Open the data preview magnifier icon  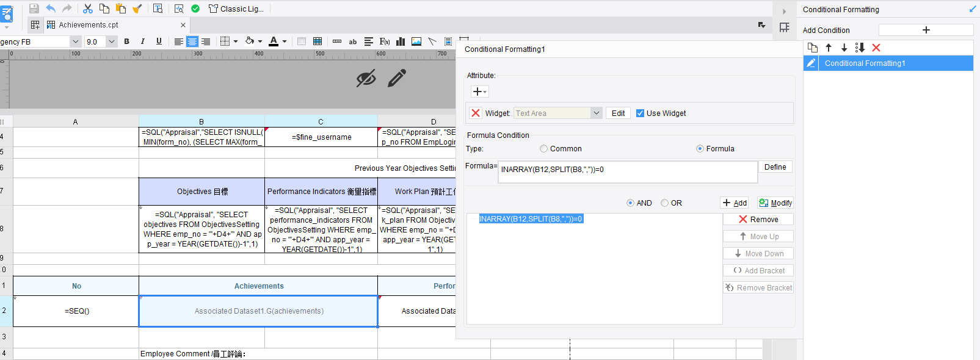pyautogui.click(x=179, y=9)
